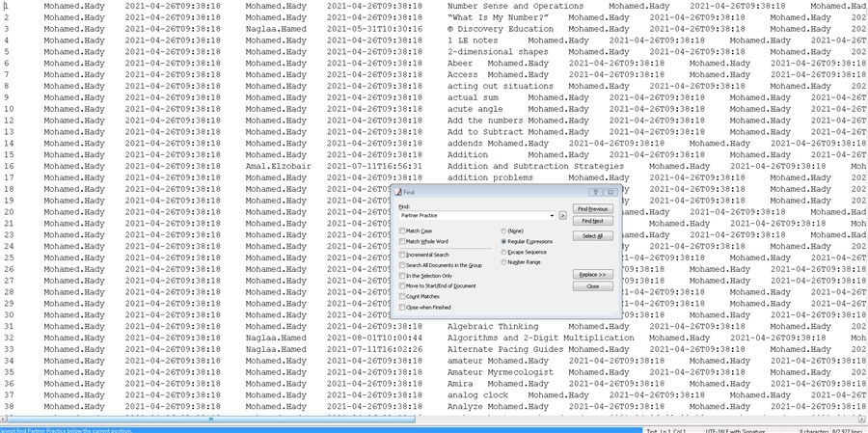This screenshot has height=433, width=868.
Task: Check the Count Matches box
Action: coord(402,296)
